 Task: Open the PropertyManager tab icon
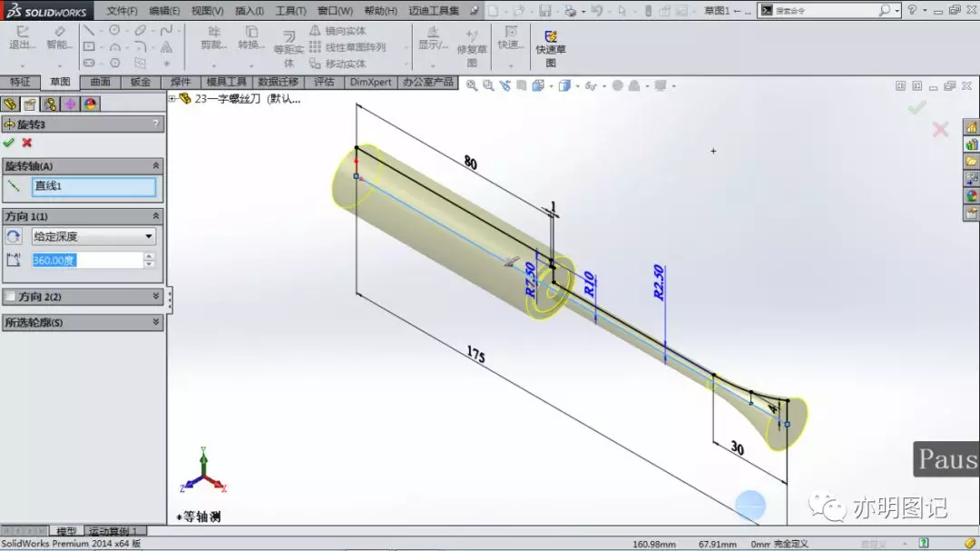click(30, 103)
